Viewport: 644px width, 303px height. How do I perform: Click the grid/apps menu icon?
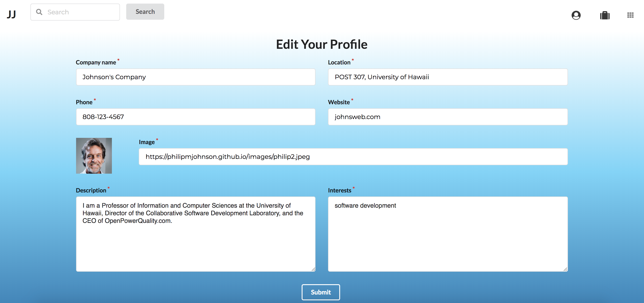630,15
